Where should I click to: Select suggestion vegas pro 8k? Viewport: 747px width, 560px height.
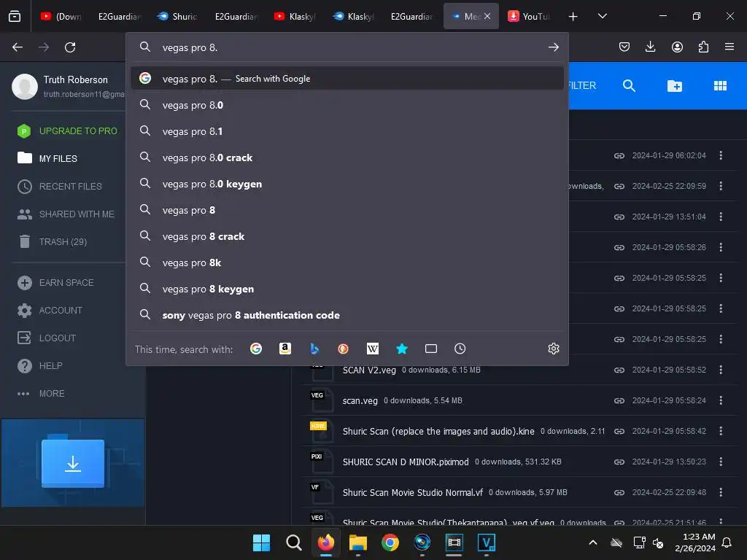tap(347, 262)
